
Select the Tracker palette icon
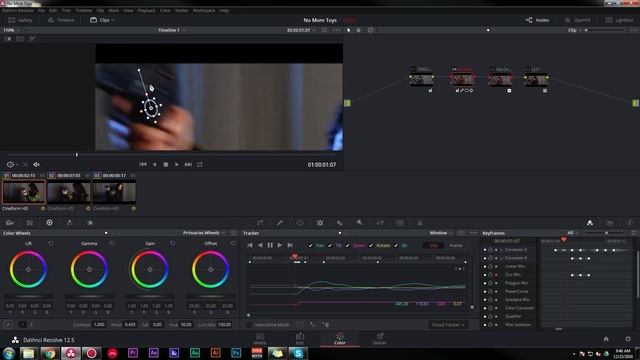click(x=320, y=223)
